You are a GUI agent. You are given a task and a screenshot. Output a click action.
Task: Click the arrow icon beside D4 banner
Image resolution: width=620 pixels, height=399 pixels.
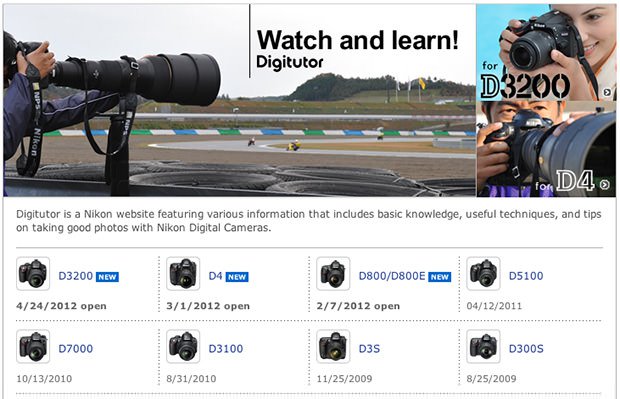click(x=605, y=184)
